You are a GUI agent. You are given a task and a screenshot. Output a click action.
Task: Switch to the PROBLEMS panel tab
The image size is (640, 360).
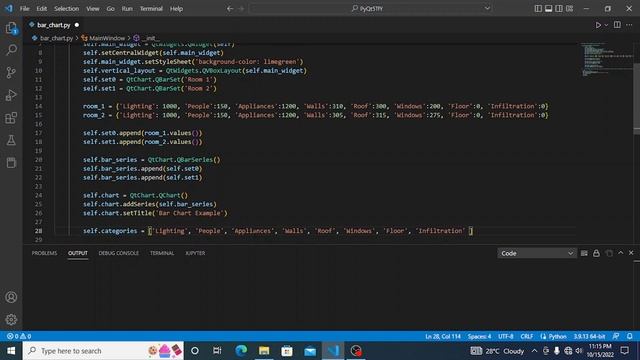pyautogui.click(x=44, y=253)
